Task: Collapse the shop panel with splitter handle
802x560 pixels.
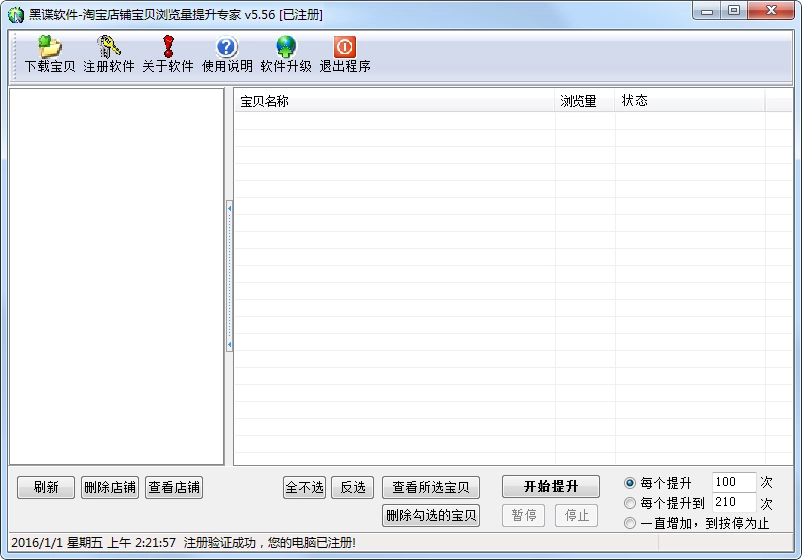Action: click(x=230, y=276)
